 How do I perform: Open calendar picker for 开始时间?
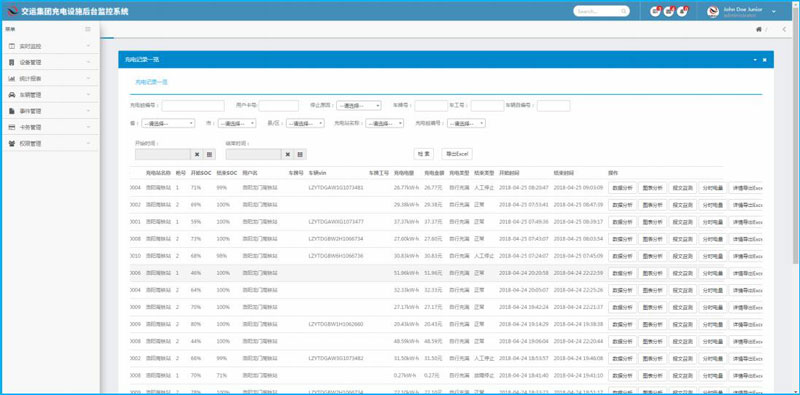tap(209, 154)
